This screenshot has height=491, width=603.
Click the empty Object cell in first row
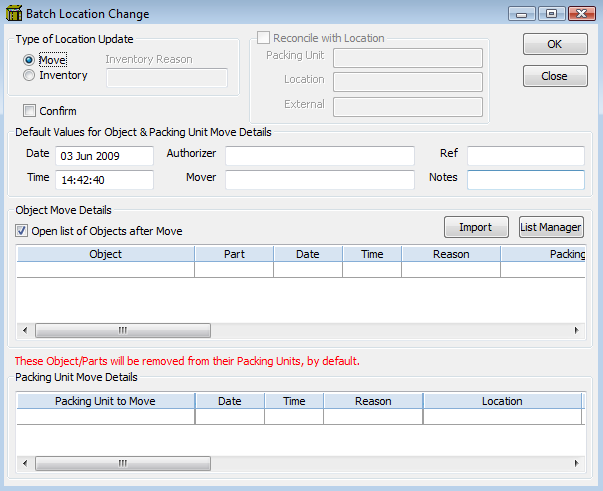106,270
